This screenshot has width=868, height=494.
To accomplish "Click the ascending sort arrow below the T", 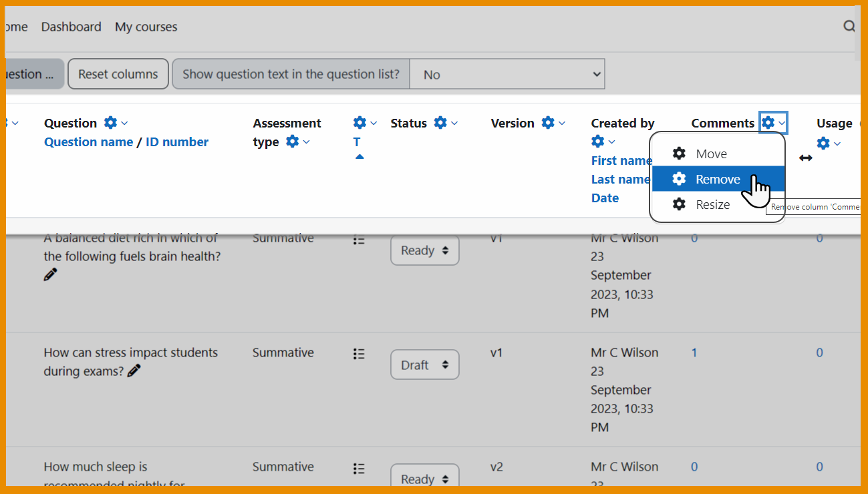I will click(x=359, y=156).
